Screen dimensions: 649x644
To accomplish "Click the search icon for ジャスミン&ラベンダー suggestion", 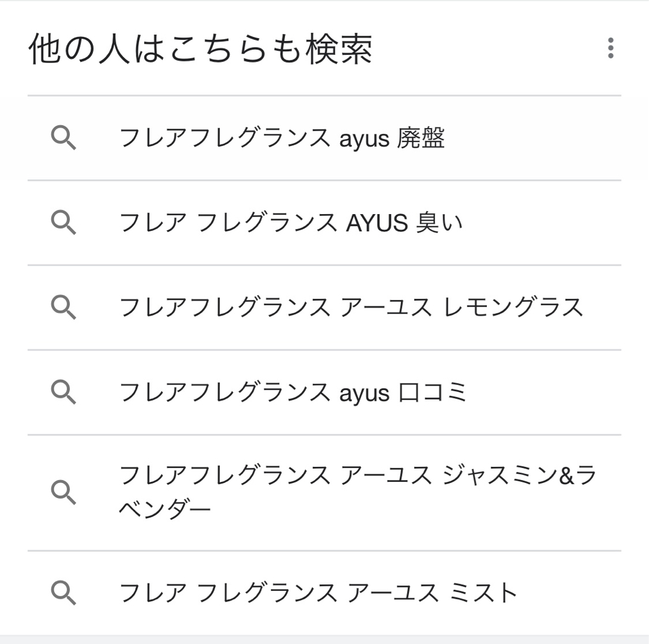I will click(63, 493).
